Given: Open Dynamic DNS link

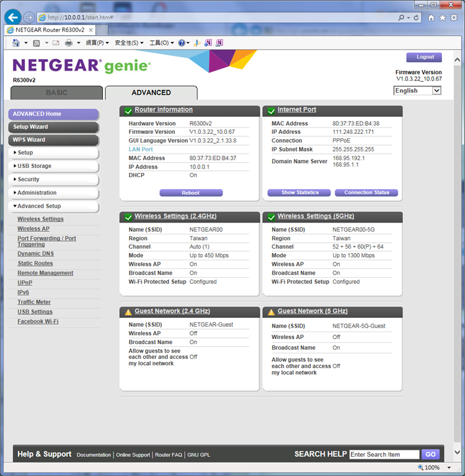Looking at the screenshot, I should point(35,253).
